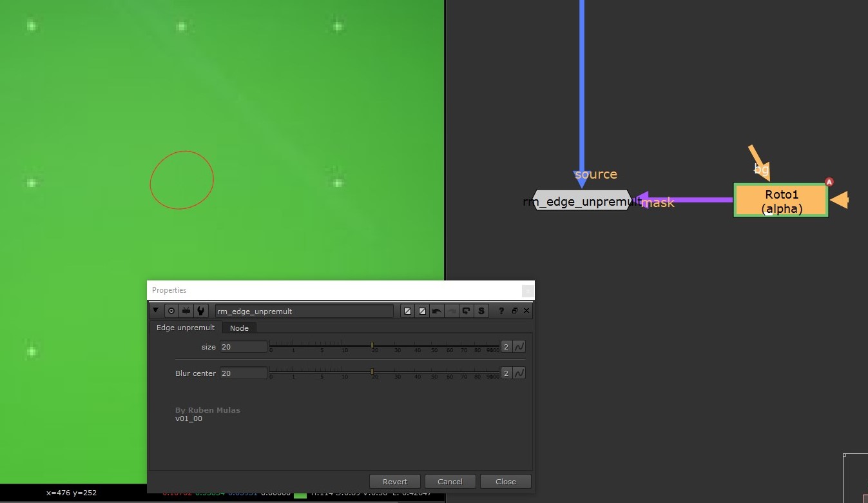The image size is (868, 503).
Task: Select the Roto1 node in node graph
Action: pos(780,201)
